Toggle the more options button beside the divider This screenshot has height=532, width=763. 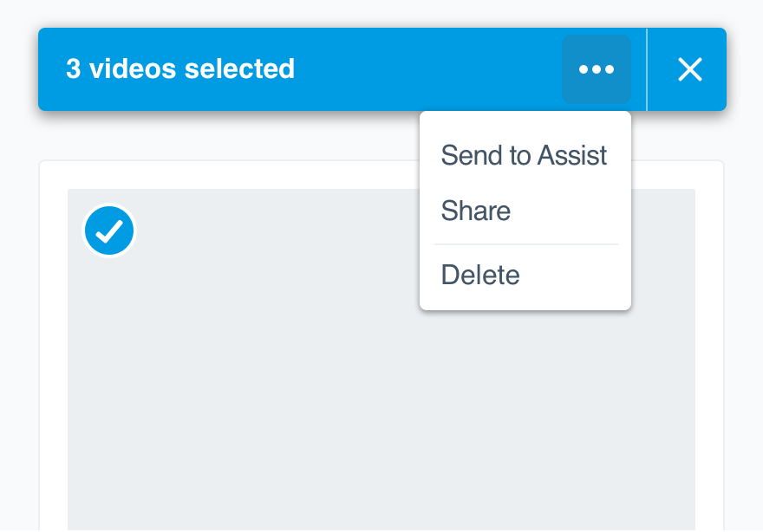point(597,69)
